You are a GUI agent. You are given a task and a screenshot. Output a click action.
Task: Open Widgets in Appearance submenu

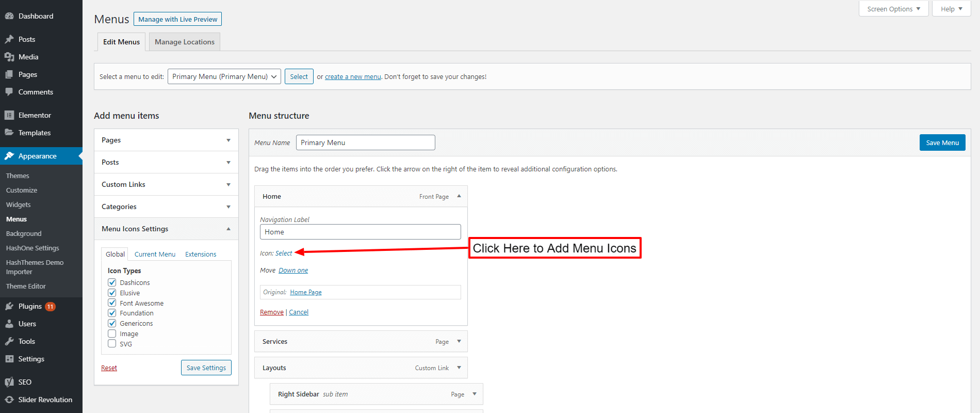pyautogui.click(x=19, y=204)
